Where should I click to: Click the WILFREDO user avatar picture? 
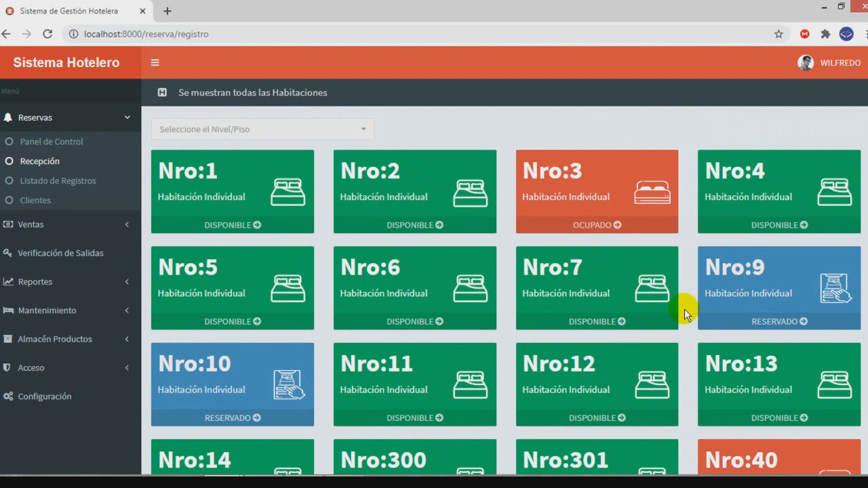[806, 62]
